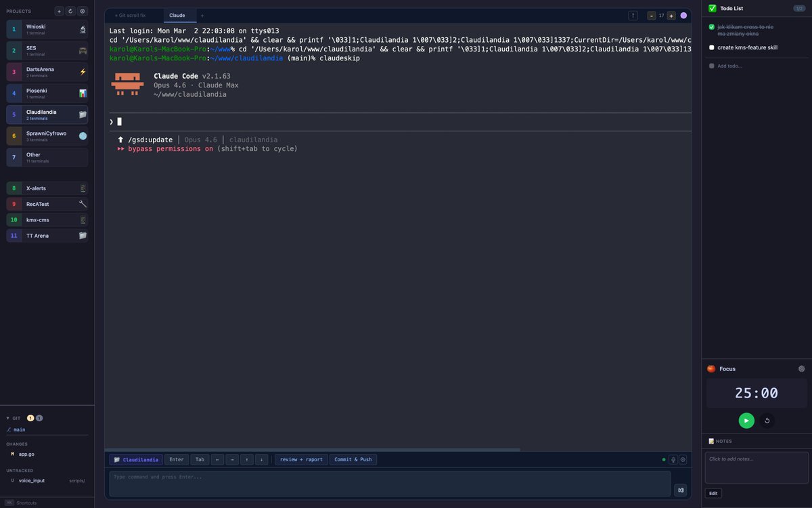Open the Piosenki project
Viewport: 812px width, 508px height.
click(x=47, y=93)
